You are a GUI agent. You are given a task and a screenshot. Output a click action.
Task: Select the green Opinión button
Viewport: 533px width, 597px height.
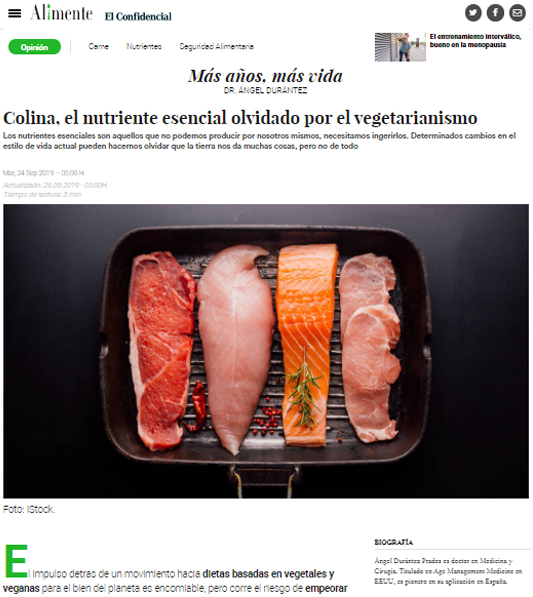[35, 47]
